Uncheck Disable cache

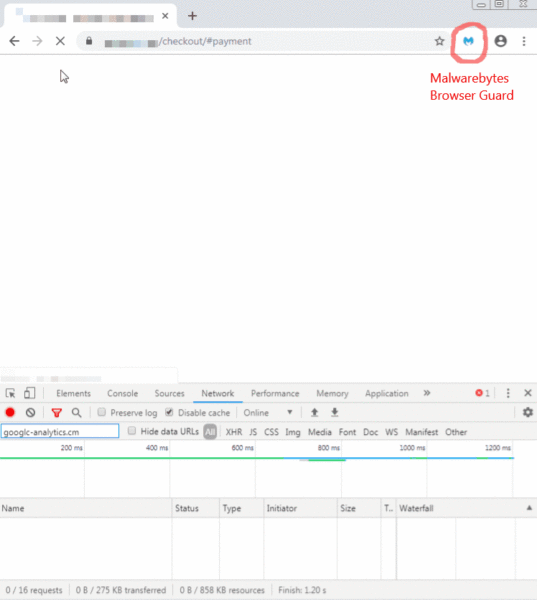pos(169,412)
